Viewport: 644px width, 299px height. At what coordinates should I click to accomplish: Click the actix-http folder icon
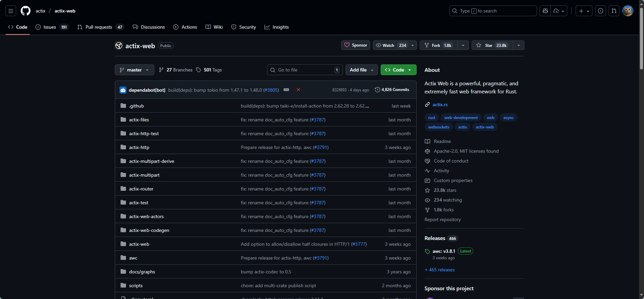click(x=123, y=147)
